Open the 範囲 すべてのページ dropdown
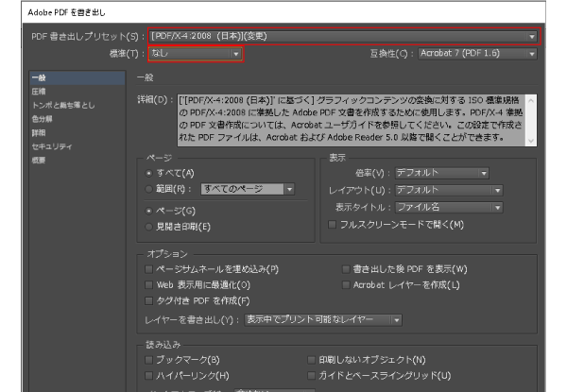 pos(248,189)
